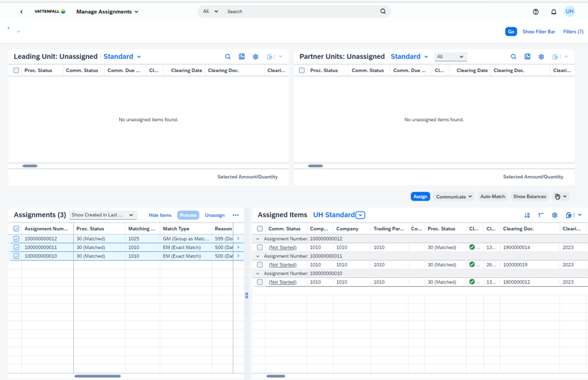This screenshot has height=380, width=588.
Task: Export Assigned Items to spreadsheet
Action: [569, 215]
